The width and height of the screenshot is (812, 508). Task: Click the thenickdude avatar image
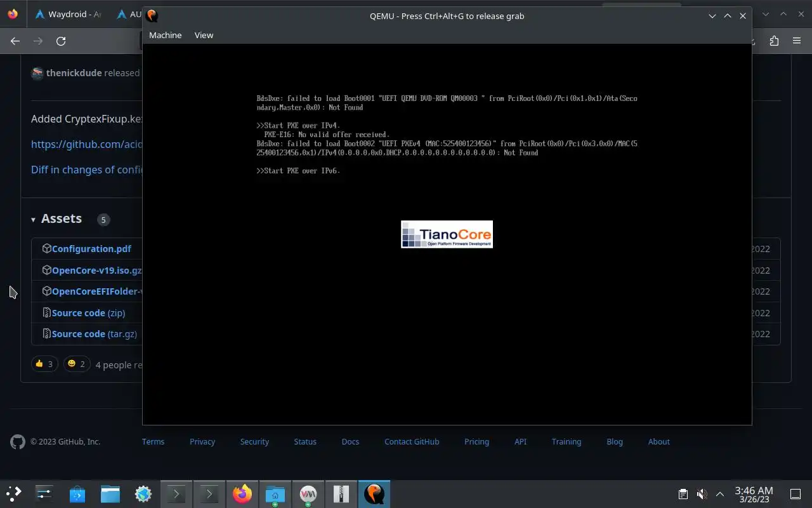37,72
